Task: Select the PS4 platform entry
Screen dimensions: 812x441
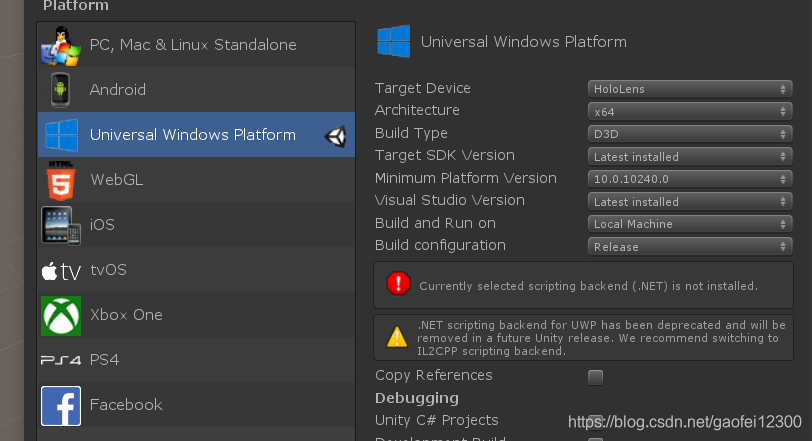Action: (x=196, y=360)
